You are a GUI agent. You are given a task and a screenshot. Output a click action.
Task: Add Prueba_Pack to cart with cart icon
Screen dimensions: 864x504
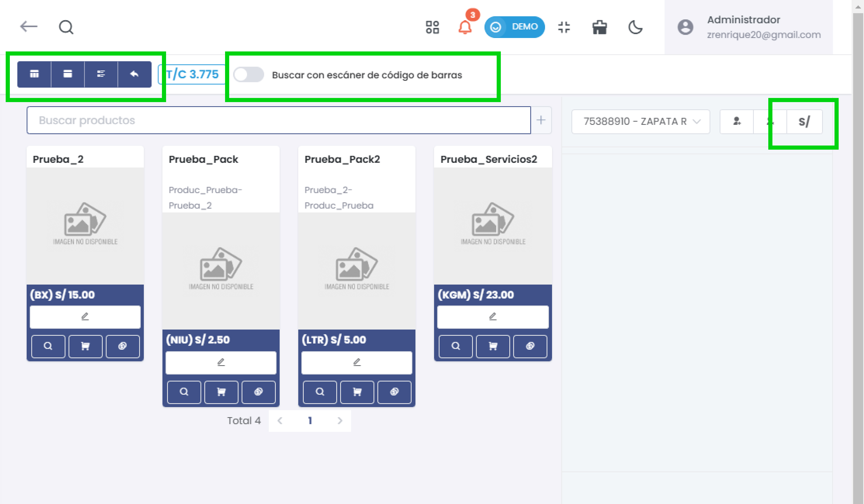click(221, 392)
